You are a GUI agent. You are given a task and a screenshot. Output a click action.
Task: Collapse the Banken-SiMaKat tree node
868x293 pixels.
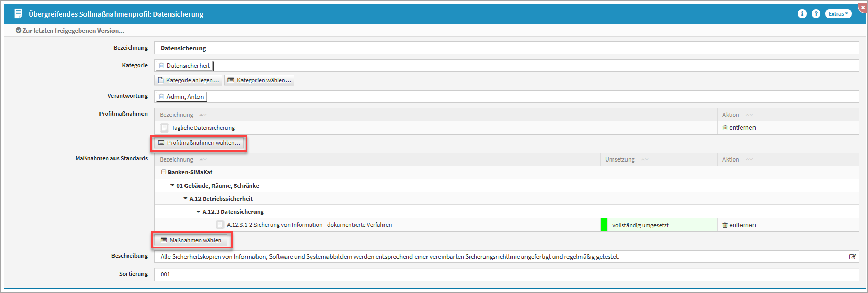[163, 172]
